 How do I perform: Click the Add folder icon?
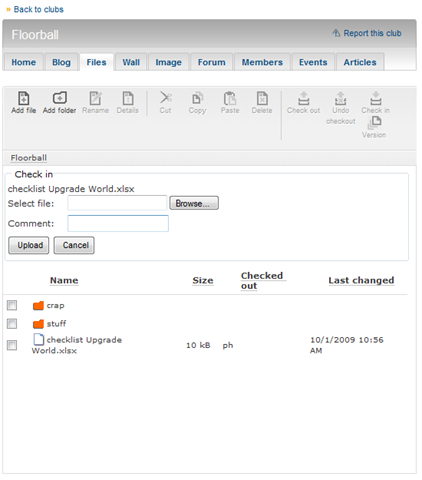[60, 98]
